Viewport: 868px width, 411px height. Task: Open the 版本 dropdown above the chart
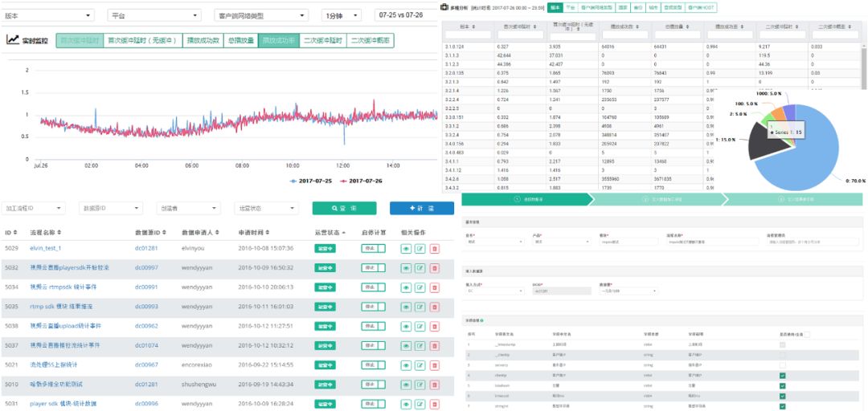click(49, 15)
